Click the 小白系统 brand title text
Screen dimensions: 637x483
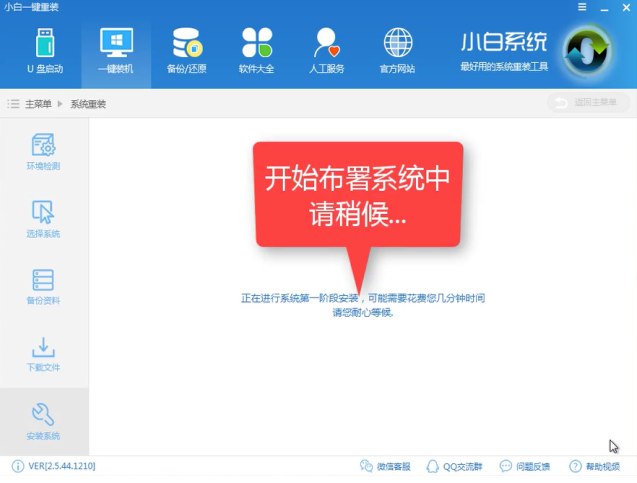[504, 42]
